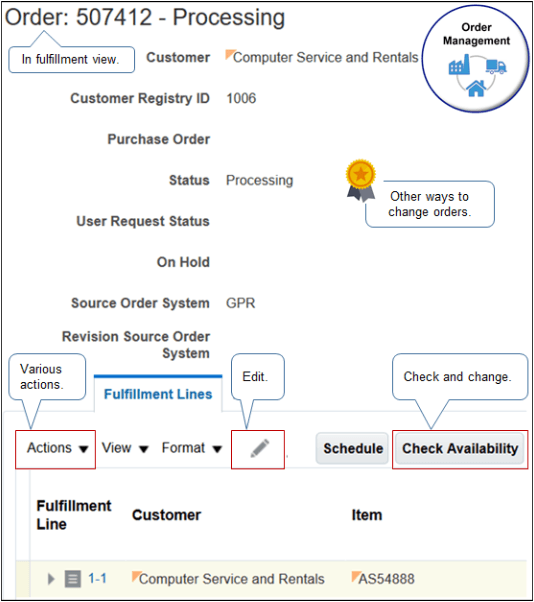This screenshot has height=602, width=534.
Task: Click the orange flag beside AS54888
Action: [355, 576]
